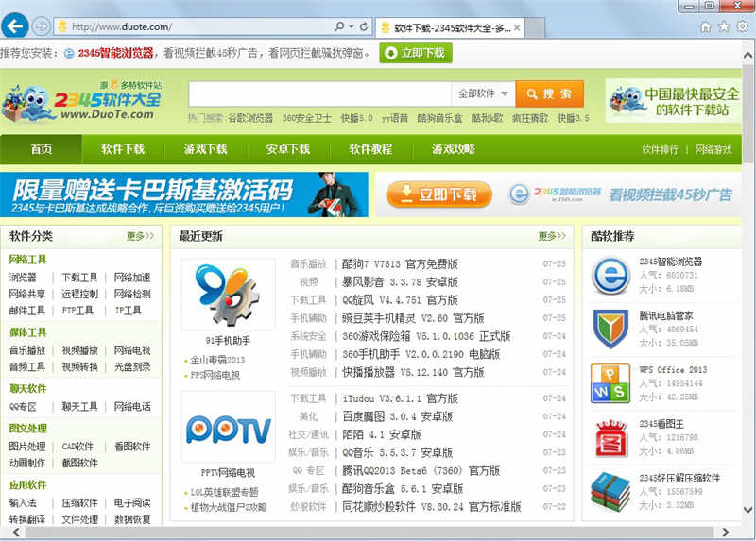756x541 pixels.
Task: Click the 2345软件大全 DuoTe site logo
Action: pos(83,102)
